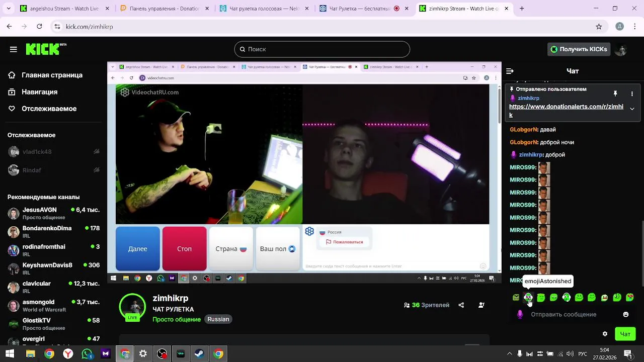The width and height of the screenshot is (644, 362).
Task: Bookmark this page with star icon
Action: point(599,27)
